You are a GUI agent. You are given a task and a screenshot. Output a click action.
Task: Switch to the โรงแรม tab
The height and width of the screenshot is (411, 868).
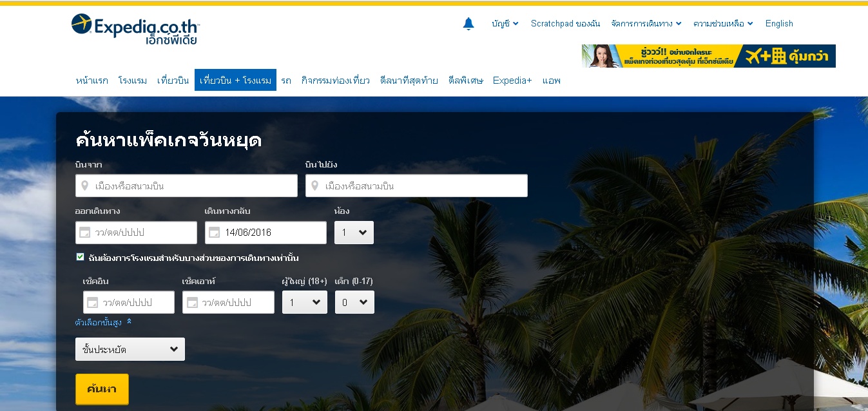(x=133, y=81)
